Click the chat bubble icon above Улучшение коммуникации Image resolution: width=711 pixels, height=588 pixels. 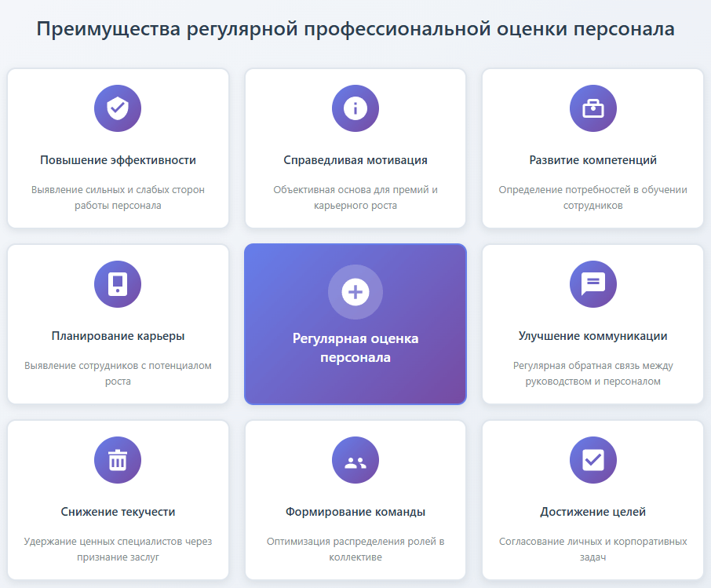pos(592,283)
